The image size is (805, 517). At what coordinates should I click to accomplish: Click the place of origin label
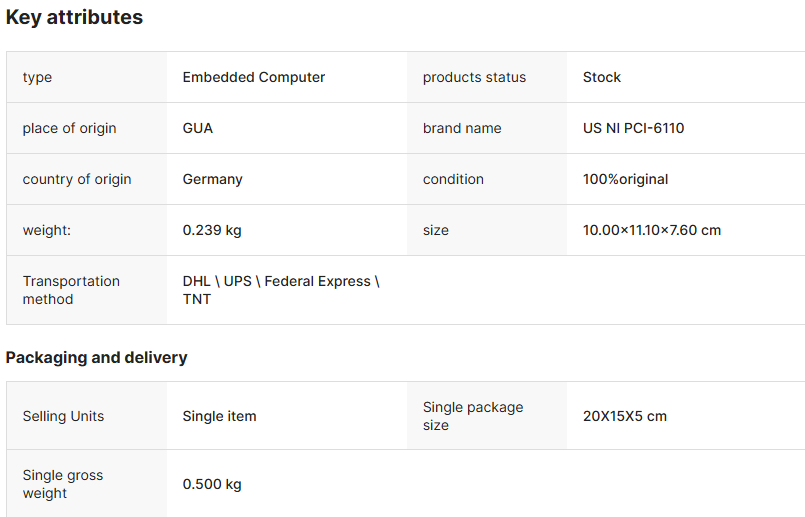pos(69,128)
